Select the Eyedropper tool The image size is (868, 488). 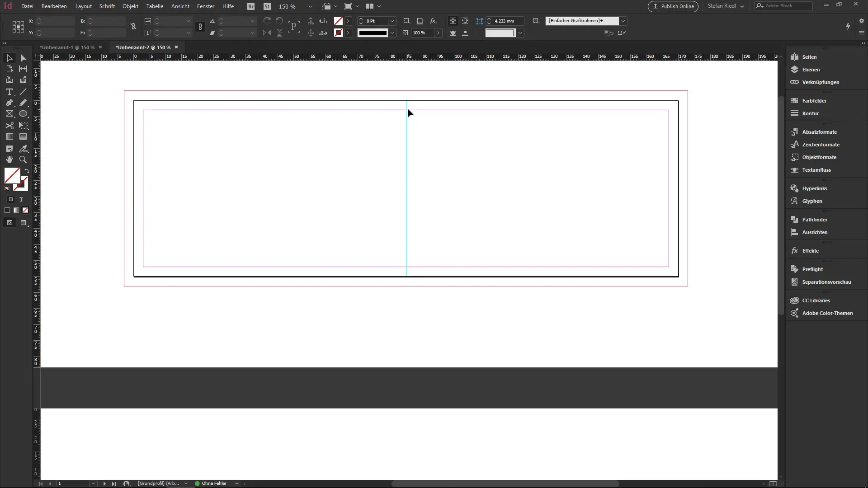[x=23, y=149]
